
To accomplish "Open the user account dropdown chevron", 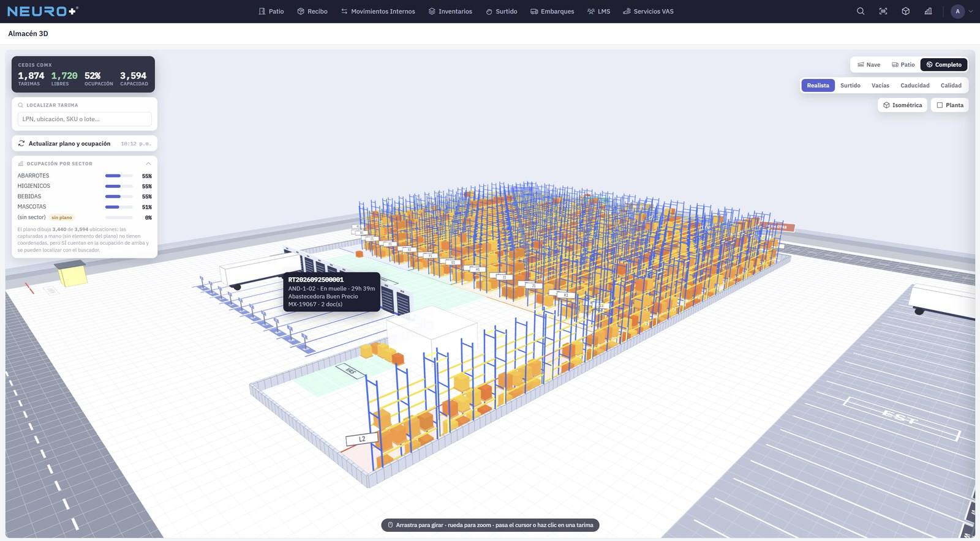I will tap(970, 11).
